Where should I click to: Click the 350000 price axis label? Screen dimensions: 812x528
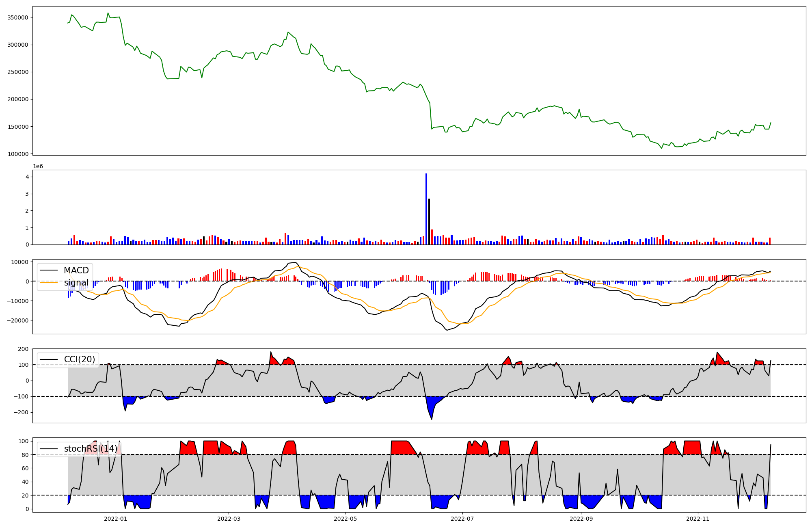pos(18,17)
